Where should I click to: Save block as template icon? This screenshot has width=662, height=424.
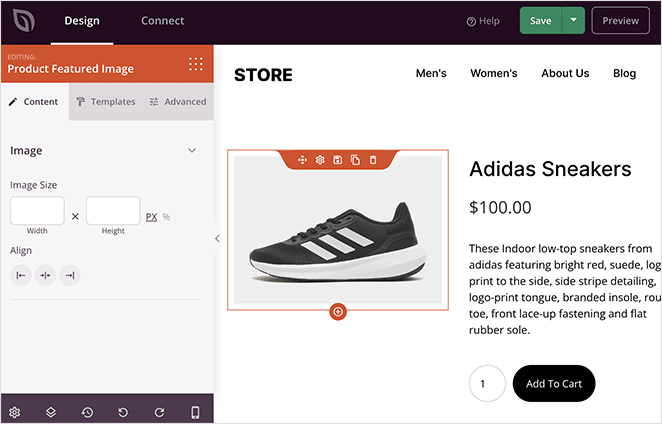[x=337, y=160]
